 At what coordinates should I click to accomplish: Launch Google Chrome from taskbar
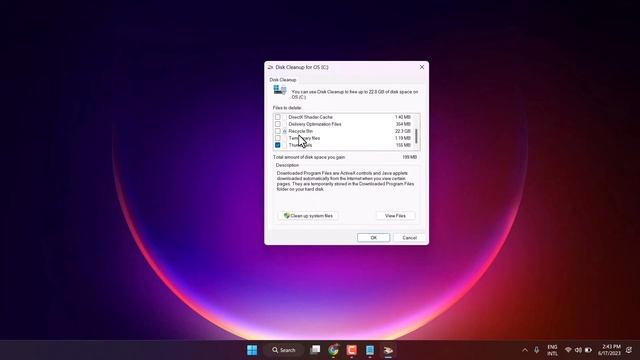coord(333,350)
